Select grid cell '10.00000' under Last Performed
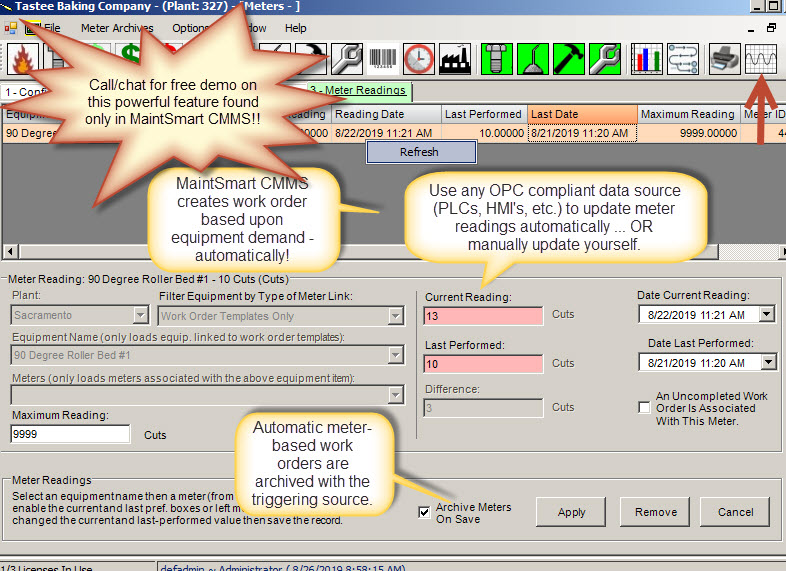 point(484,133)
